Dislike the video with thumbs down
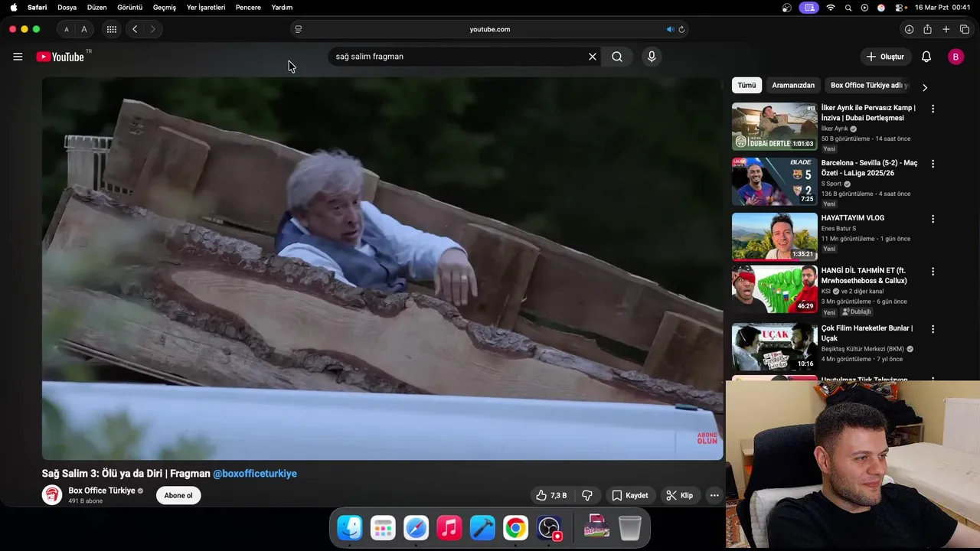The width and height of the screenshot is (980, 551). click(x=587, y=495)
